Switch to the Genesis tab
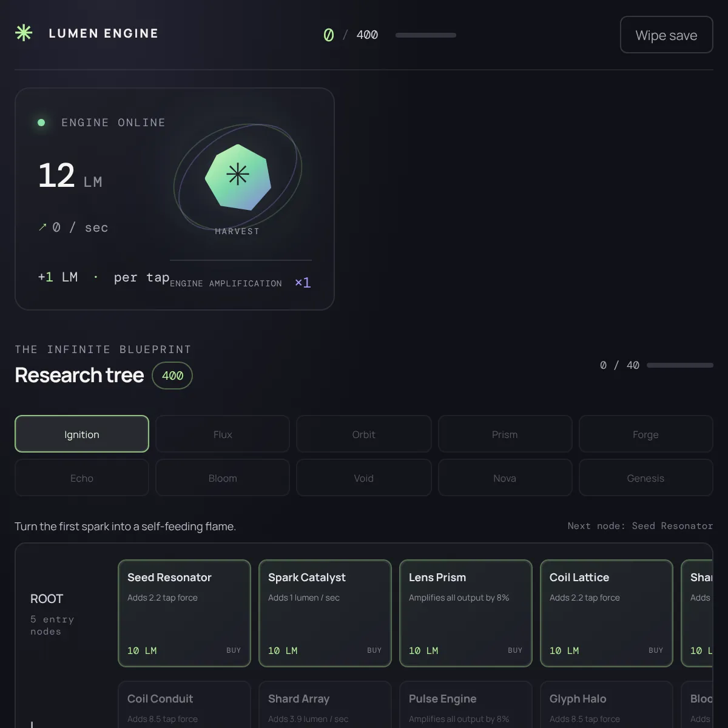The width and height of the screenshot is (728, 728). coord(645,477)
